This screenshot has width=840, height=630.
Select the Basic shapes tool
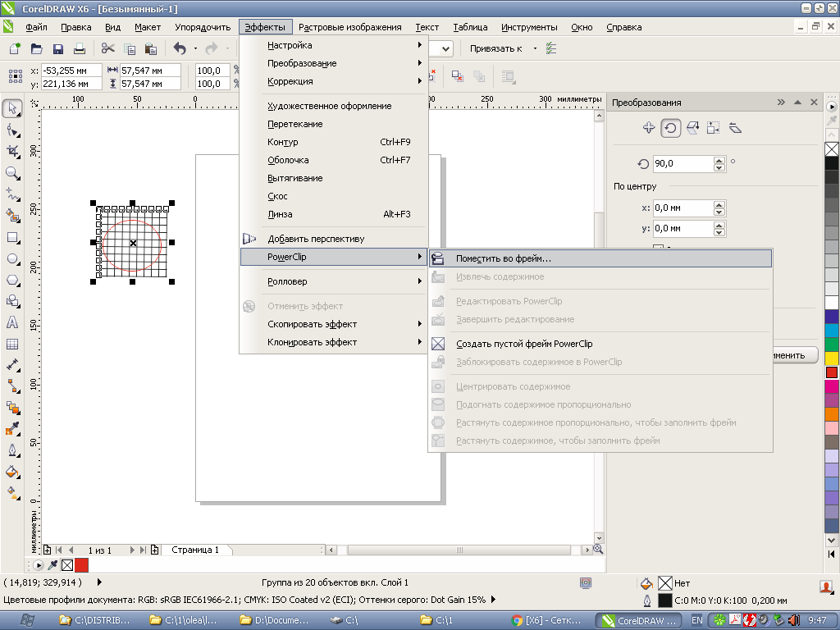12,301
